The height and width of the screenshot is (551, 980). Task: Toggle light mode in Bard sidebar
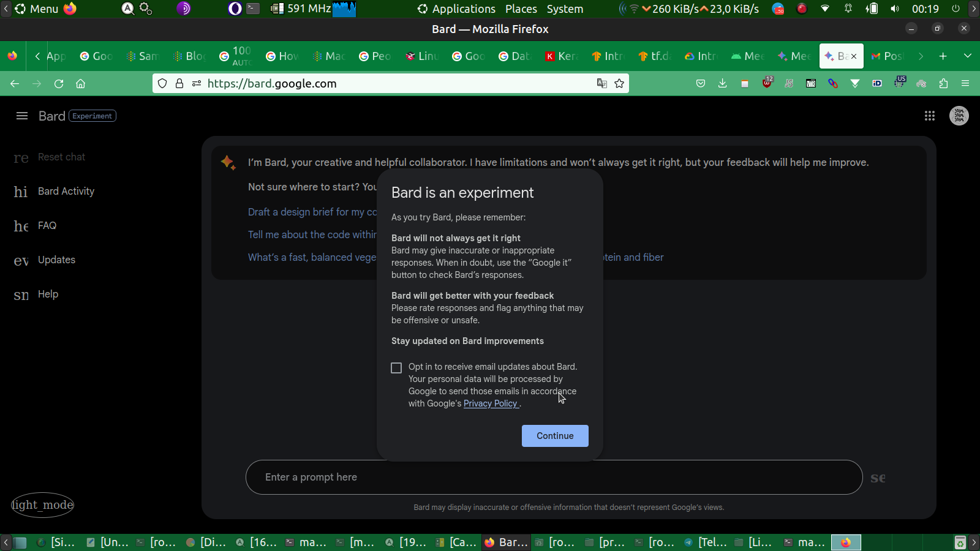pos(42,505)
